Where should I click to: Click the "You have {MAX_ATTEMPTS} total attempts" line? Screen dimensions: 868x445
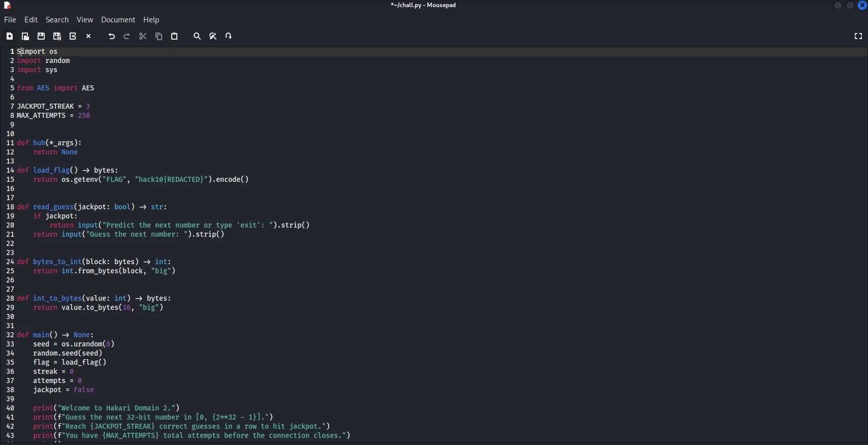coord(192,435)
